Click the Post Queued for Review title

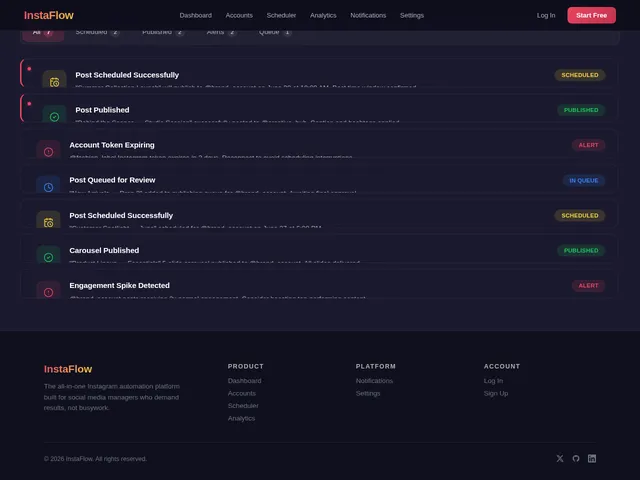[112, 180]
